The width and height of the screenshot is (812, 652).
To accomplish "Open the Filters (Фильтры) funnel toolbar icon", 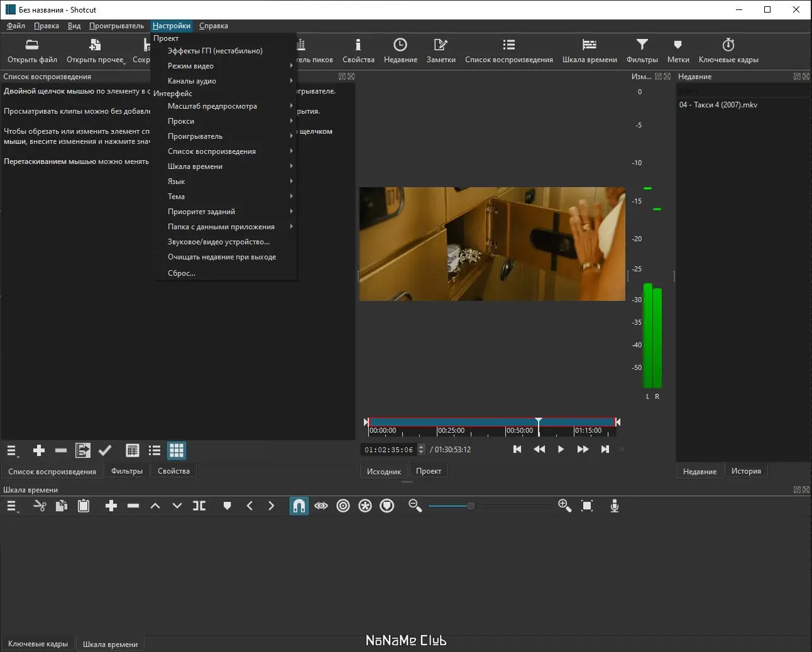I will pyautogui.click(x=642, y=50).
